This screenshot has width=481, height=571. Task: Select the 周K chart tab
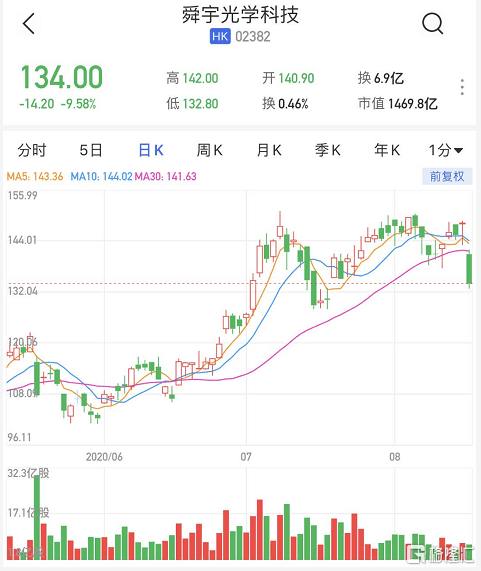[x=209, y=150]
